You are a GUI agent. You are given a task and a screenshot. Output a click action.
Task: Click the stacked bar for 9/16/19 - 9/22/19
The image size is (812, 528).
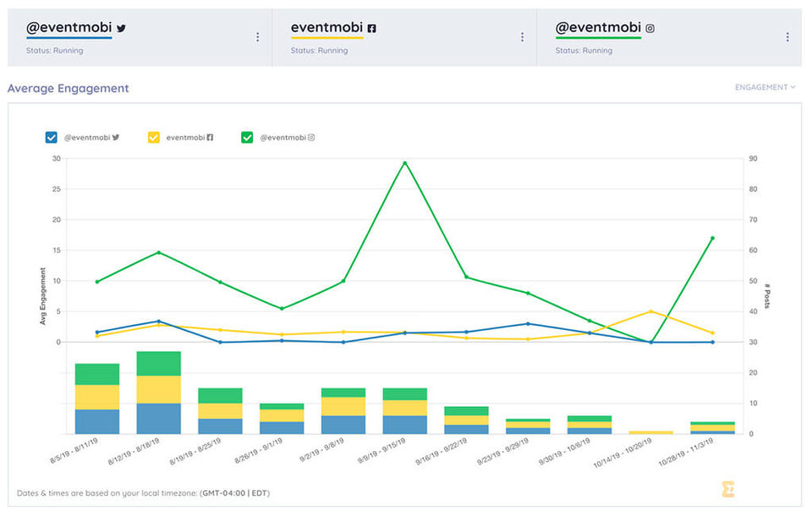pyautogui.click(x=467, y=421)
